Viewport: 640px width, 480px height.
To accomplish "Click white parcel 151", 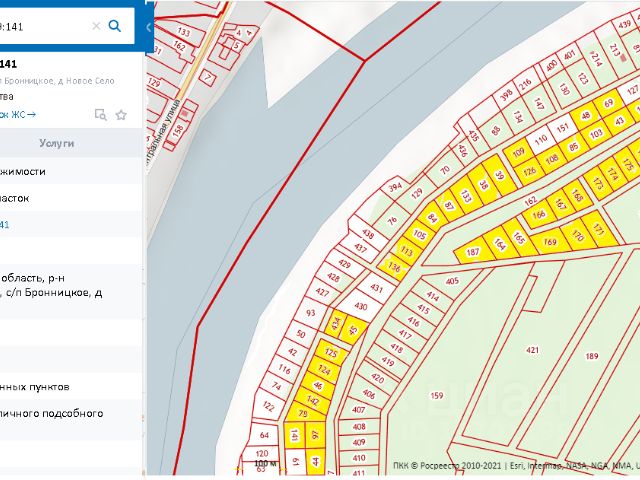I will 562,128.
